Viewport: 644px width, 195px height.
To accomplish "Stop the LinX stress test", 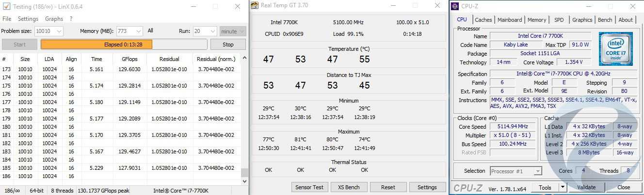I will [x=228, y=45].
